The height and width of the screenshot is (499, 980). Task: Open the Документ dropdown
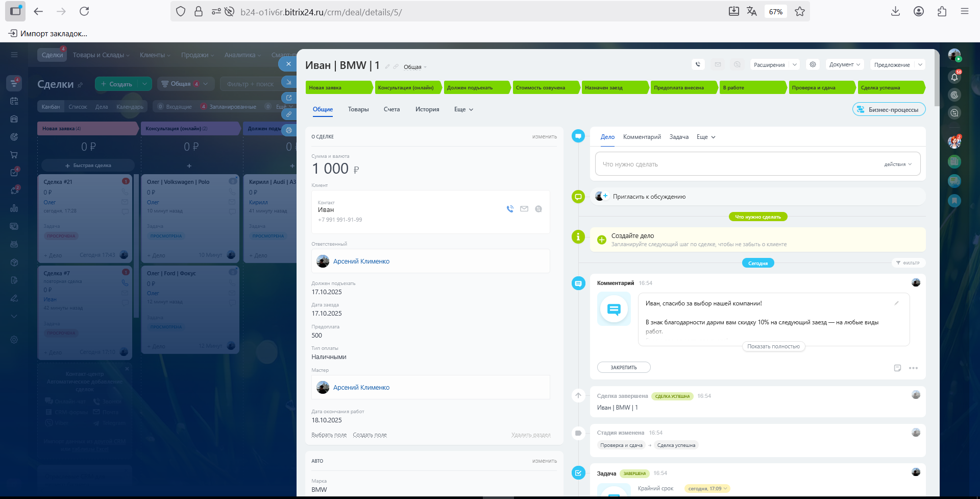point(845,64)
